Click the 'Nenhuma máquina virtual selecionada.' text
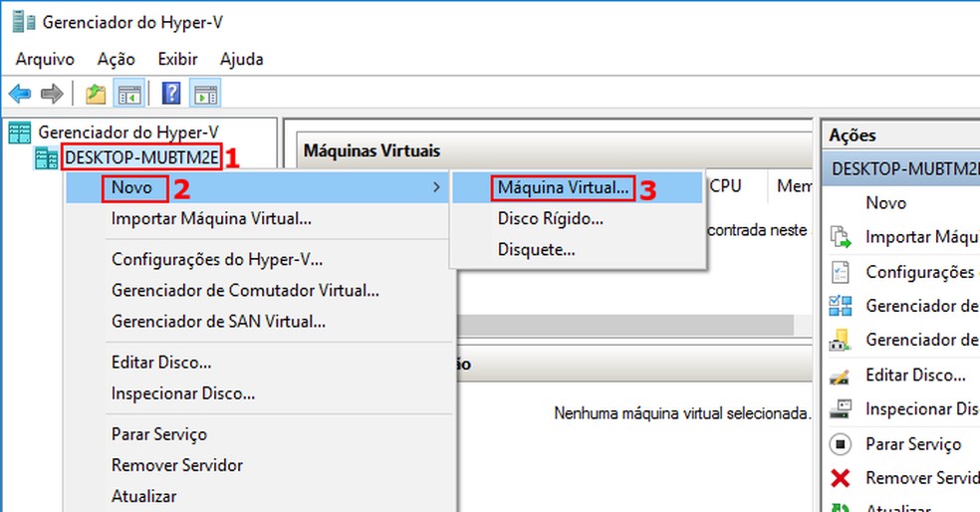The image size is (980, 512). [x=682, y=413]
